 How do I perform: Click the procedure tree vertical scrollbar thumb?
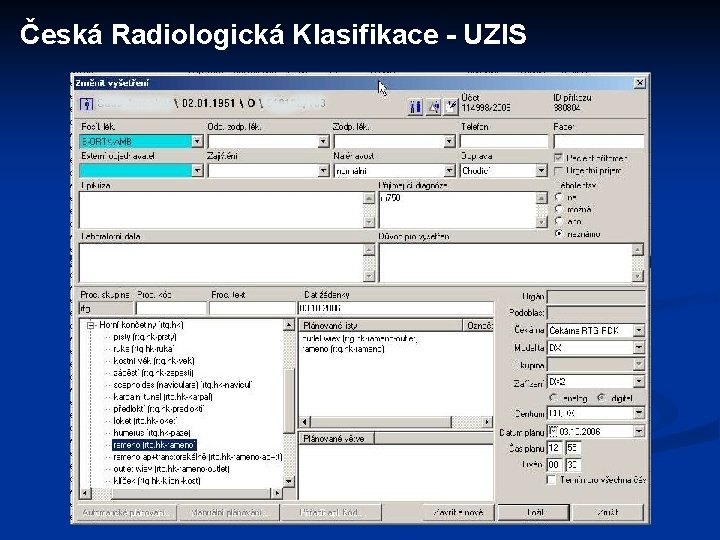[289, 400]
